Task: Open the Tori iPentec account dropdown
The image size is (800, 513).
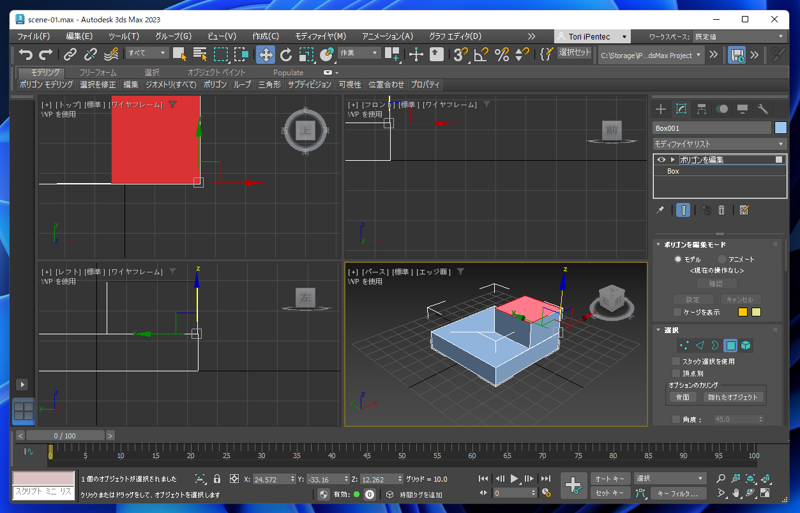Action: click(x=592, y=37)
